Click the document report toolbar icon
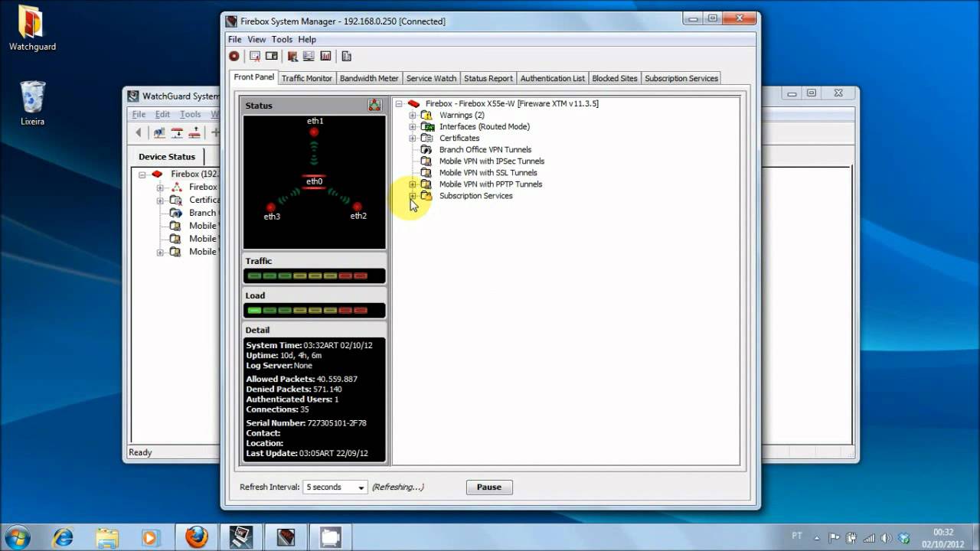980x551 pixels. pyautogui.click(x=346, y=56)
